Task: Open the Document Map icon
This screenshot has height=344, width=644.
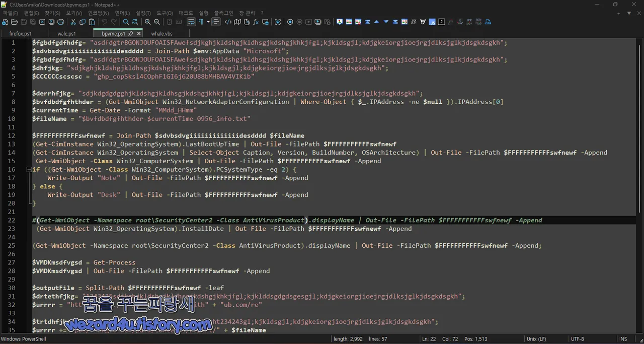Action: [237, 22]
